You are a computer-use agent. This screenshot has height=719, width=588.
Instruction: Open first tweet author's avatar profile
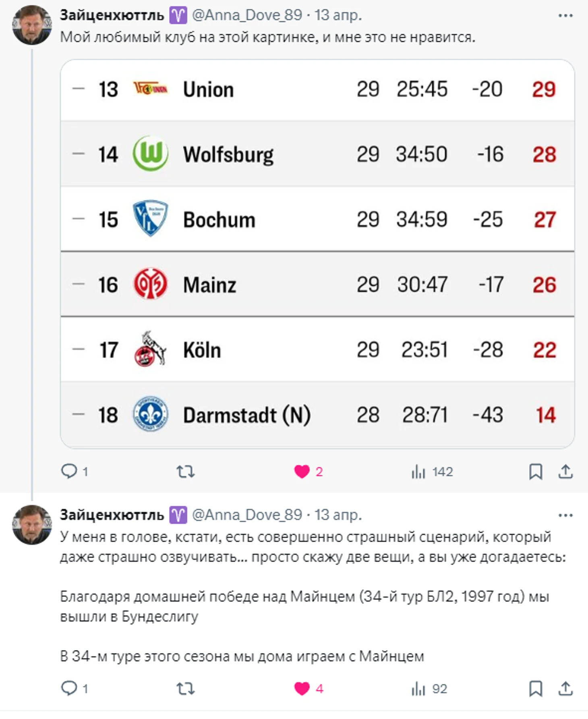32,25
